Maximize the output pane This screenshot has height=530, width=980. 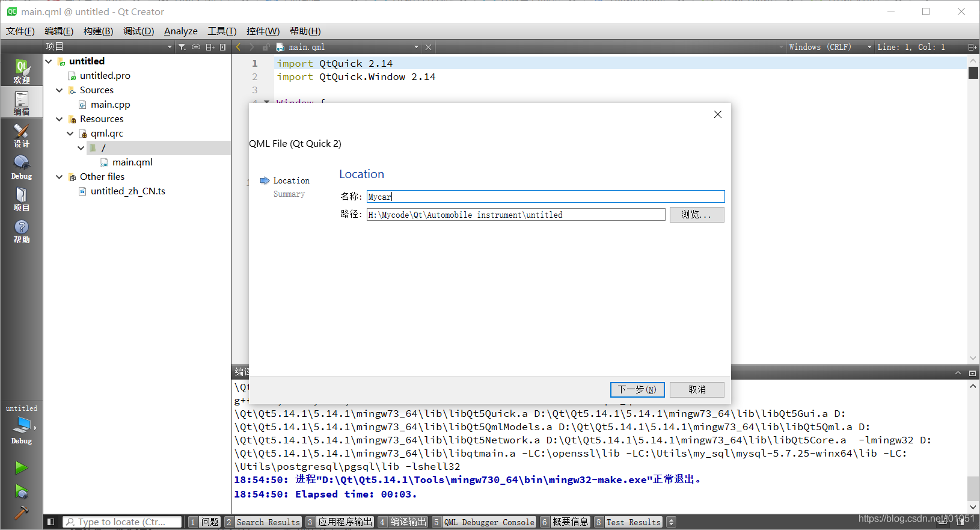click(x=972, y=373)
